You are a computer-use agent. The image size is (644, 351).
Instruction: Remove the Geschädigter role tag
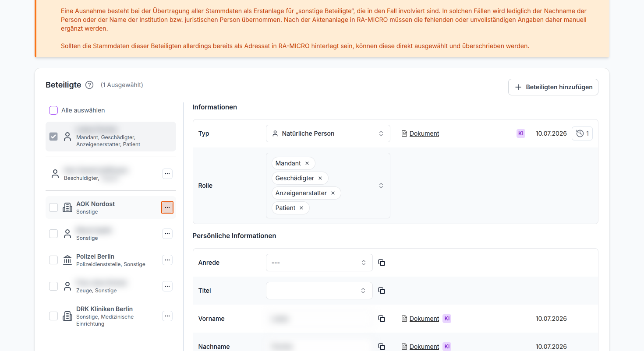pos(320,178)
